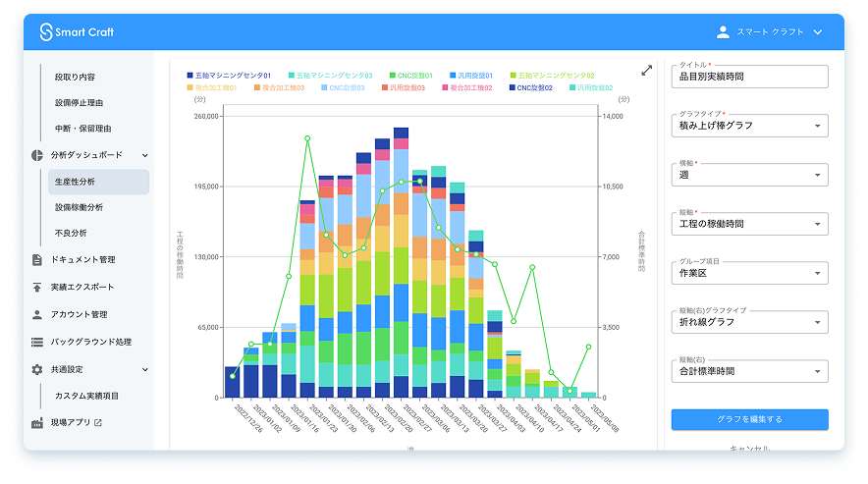Toggle CNC旋盤02 legend series
Viewport: 868px width, 484px height.
click(531, 87)
